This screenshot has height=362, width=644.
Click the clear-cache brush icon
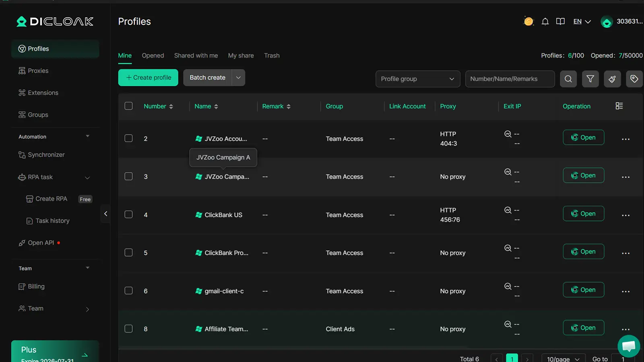coord(612,79)
